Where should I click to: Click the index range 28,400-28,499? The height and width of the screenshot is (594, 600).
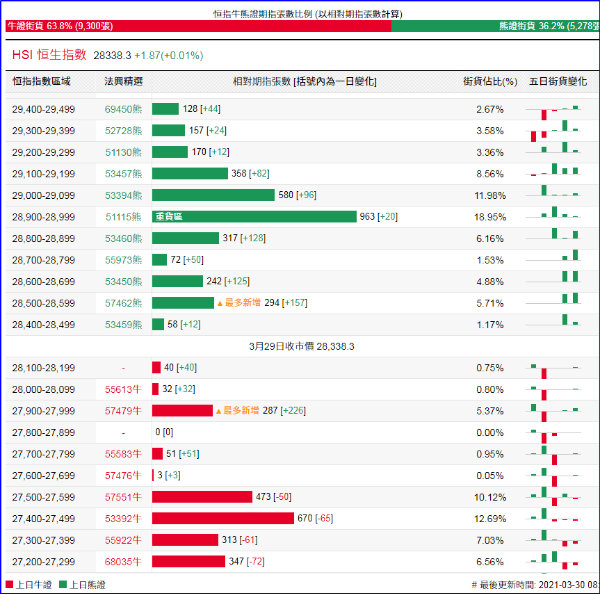[x=43, y=325]
